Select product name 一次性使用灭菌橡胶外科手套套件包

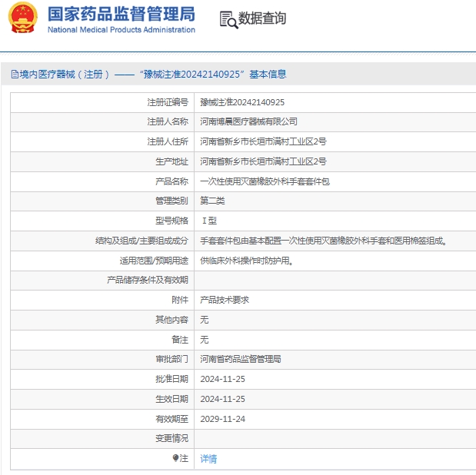coord(265,181)
